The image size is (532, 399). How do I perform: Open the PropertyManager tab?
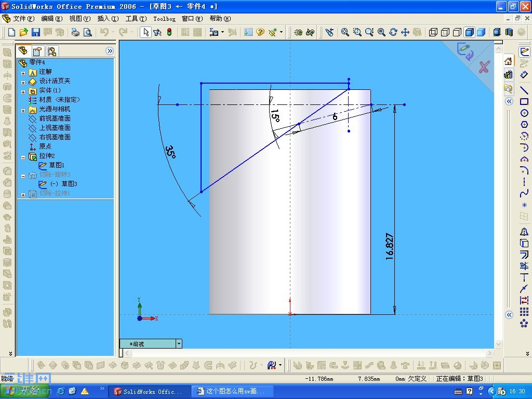(37, 51)
